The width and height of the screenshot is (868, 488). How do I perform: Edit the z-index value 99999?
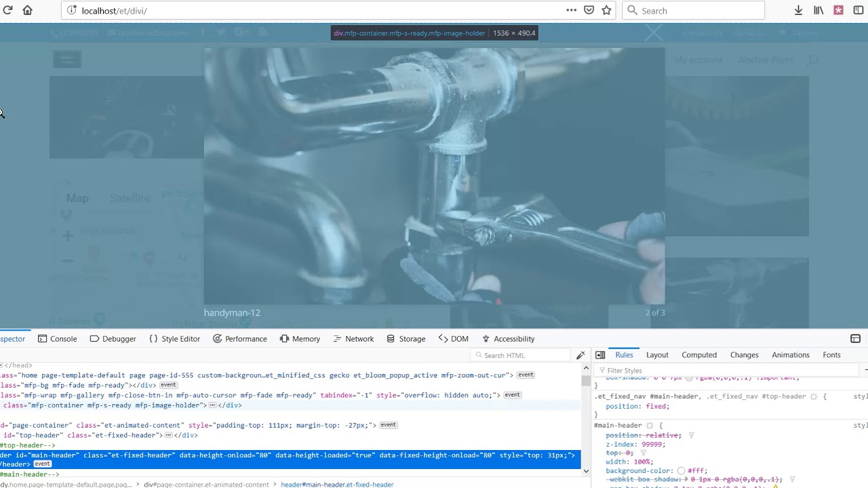click(x=652, y=445)
